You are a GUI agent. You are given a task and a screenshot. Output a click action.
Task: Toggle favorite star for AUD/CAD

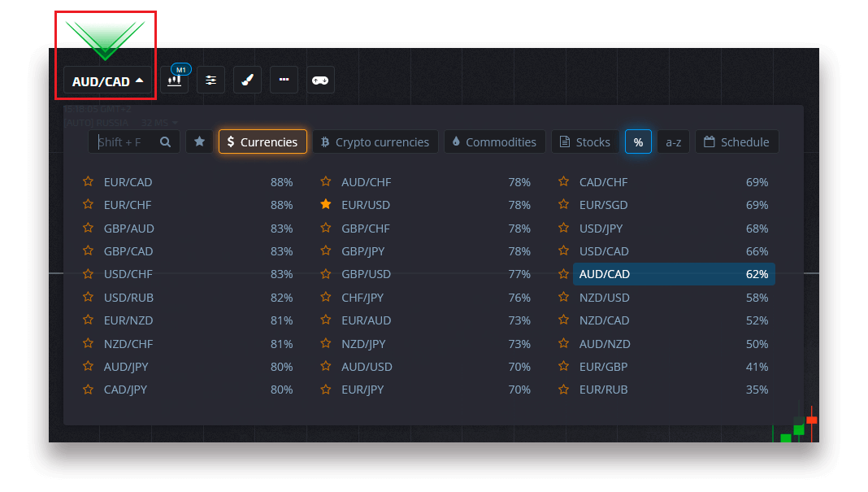coord(563,274)
